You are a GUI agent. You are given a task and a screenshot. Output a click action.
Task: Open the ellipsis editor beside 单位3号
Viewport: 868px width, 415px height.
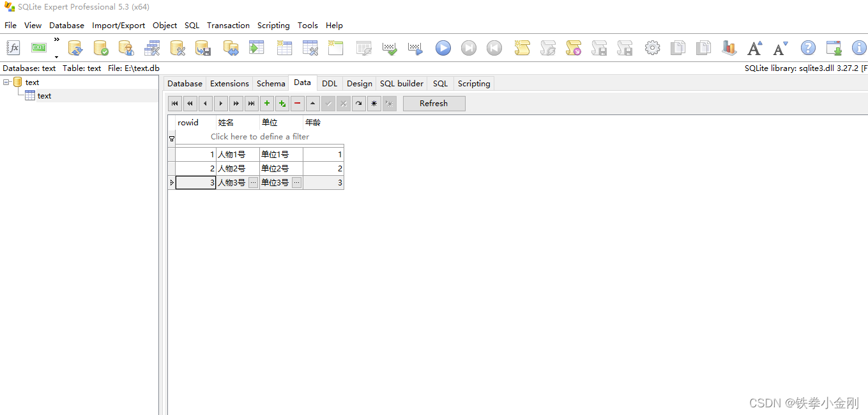[x=296, y=182]
